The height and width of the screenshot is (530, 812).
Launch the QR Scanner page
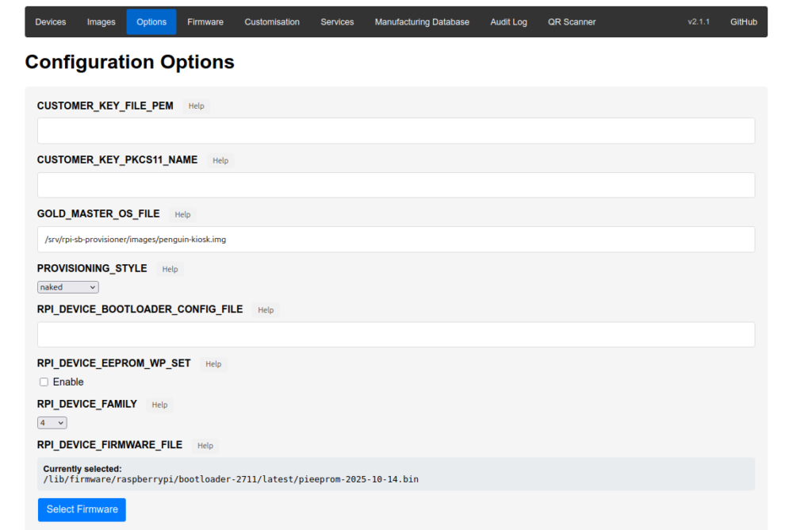click(572, 22)
